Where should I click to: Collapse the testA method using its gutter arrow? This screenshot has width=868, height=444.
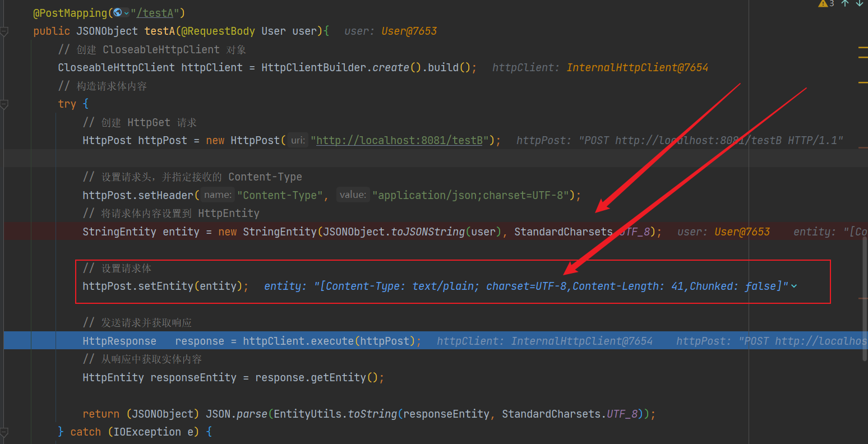pos(4,31)
